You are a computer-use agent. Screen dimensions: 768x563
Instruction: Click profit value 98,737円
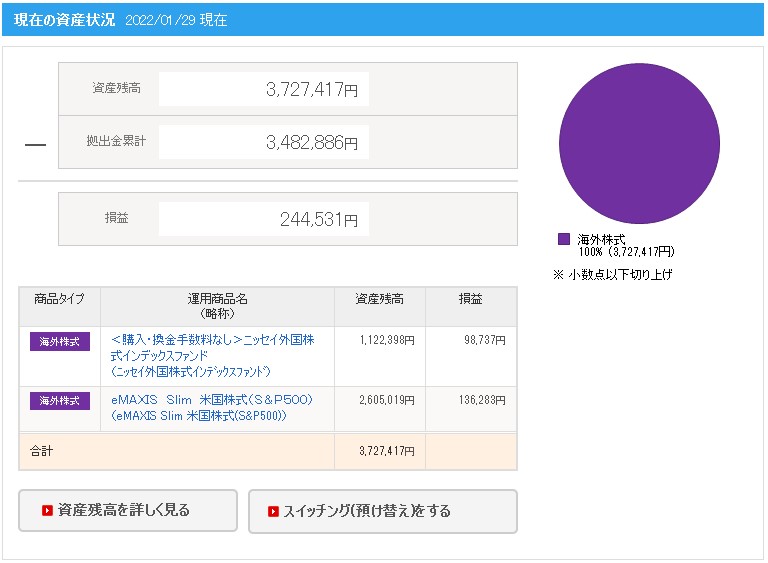(x=484, y=340)
